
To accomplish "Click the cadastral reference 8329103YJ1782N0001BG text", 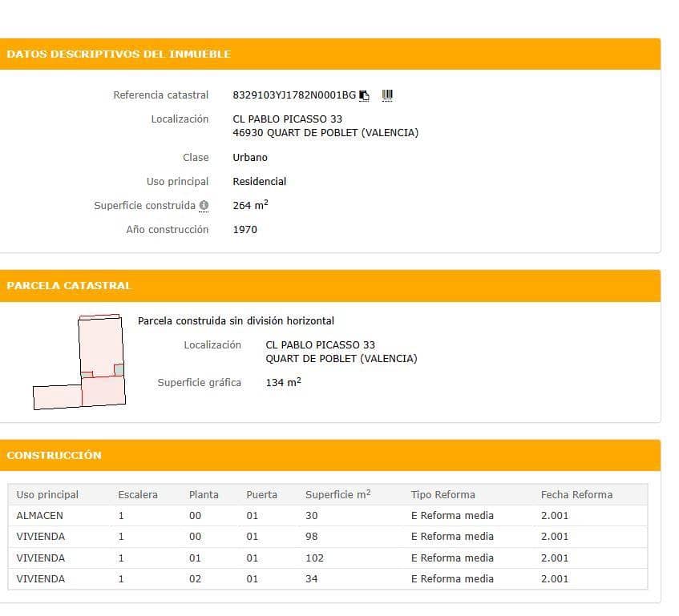I will 293,95.
